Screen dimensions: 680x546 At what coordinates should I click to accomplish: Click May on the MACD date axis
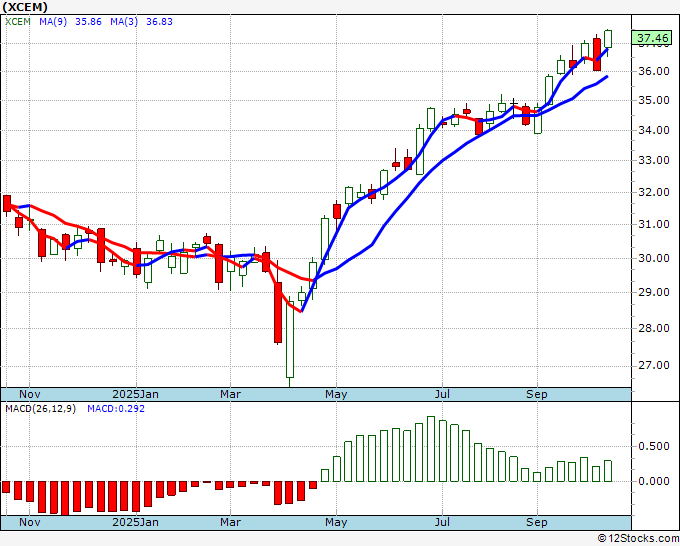click(x=336, y=522)
